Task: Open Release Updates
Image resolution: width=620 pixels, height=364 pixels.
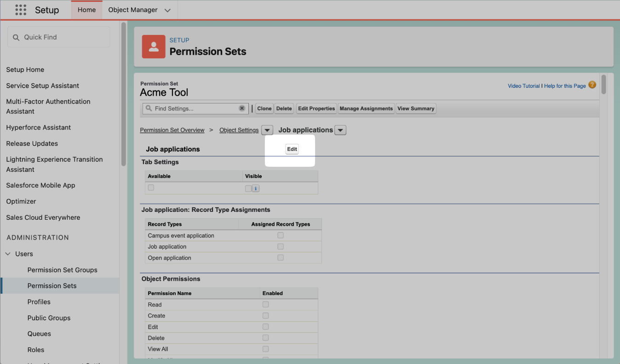Action: coord(32,143)
